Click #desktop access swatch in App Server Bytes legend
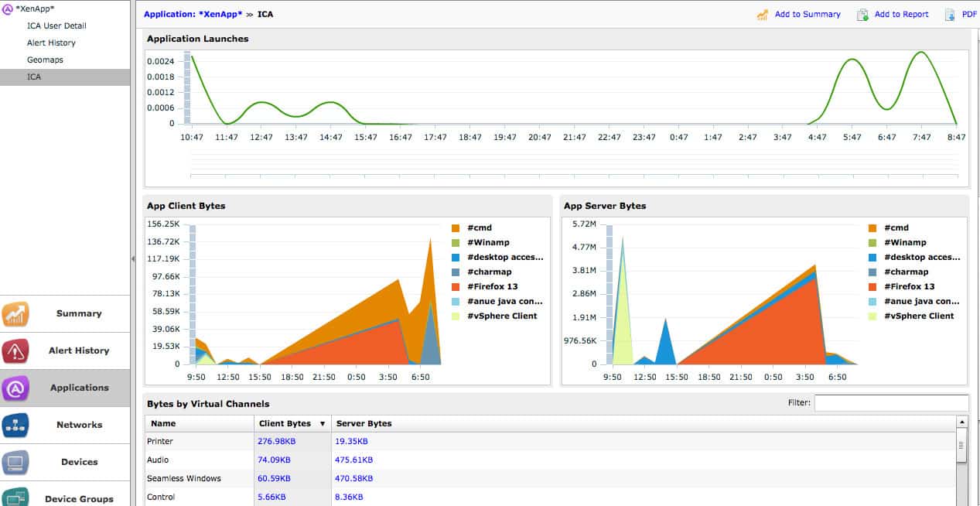980x506 pixels. pyautogui.click(x=872, y=257)
